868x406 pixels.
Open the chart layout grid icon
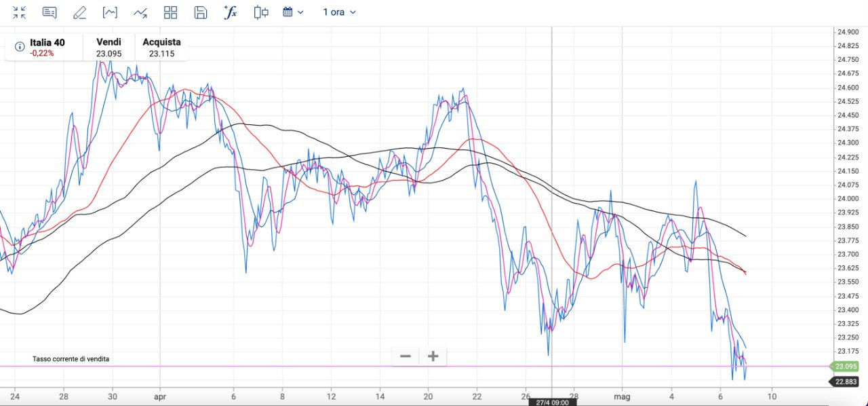170,12
